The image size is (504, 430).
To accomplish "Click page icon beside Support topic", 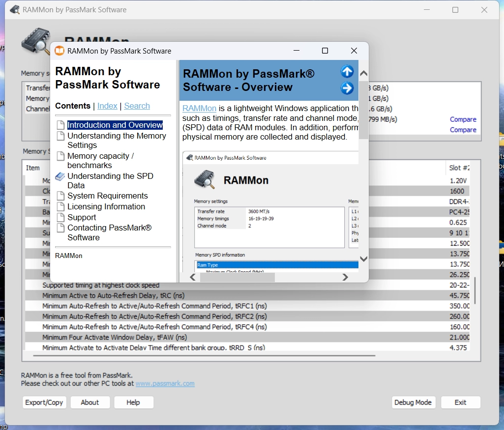I will [x=60, y=217].
